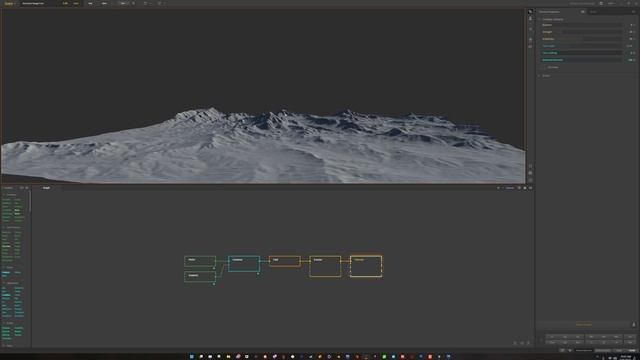640x360 pixels.
Task: Click the rightmost icon at graph bottom-right corner
Action: click(528, 343)
